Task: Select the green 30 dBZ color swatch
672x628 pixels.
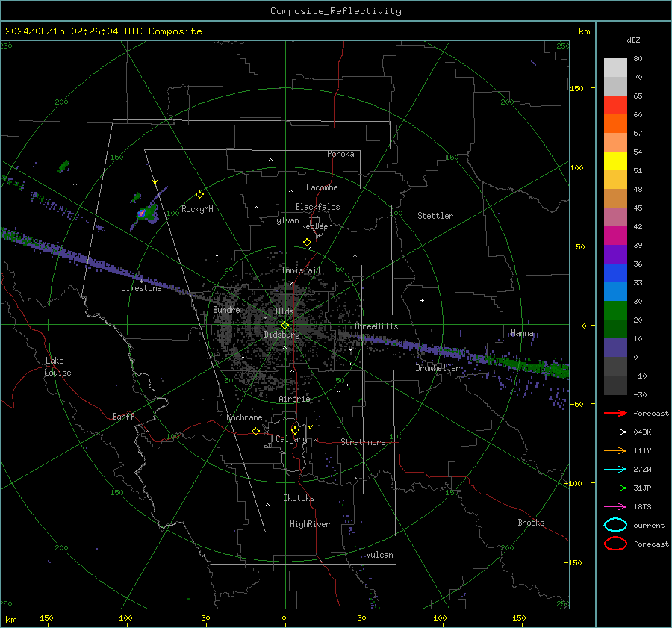Action: click(615, 311)
